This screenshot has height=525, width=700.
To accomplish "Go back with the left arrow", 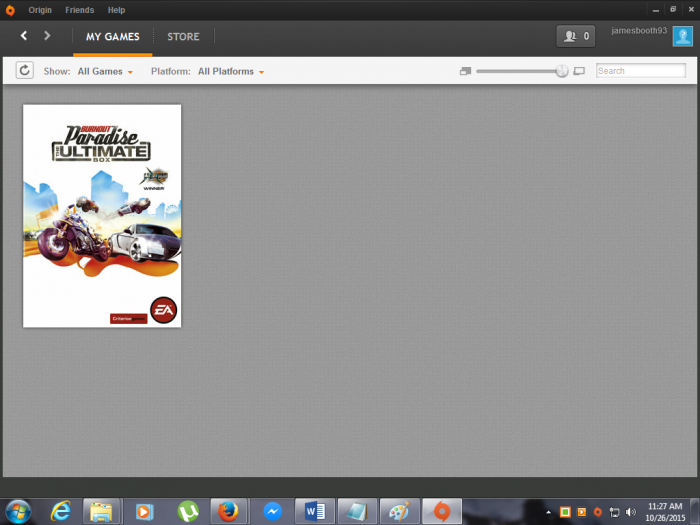I will point(24,36).
